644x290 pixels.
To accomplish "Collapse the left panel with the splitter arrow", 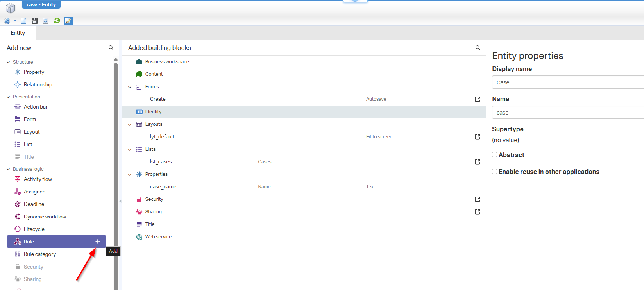I will 120,201.
